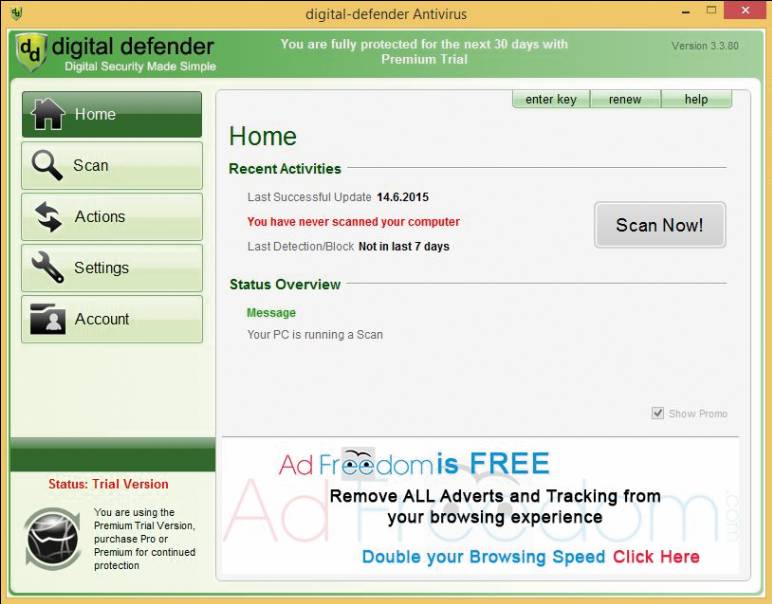
Task: Maximize the digital-defender window
Action: coord(711,10)
